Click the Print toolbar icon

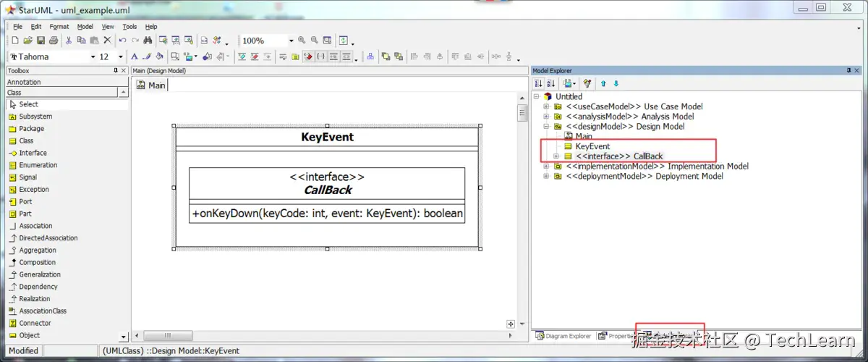click(x=53, y=41)
